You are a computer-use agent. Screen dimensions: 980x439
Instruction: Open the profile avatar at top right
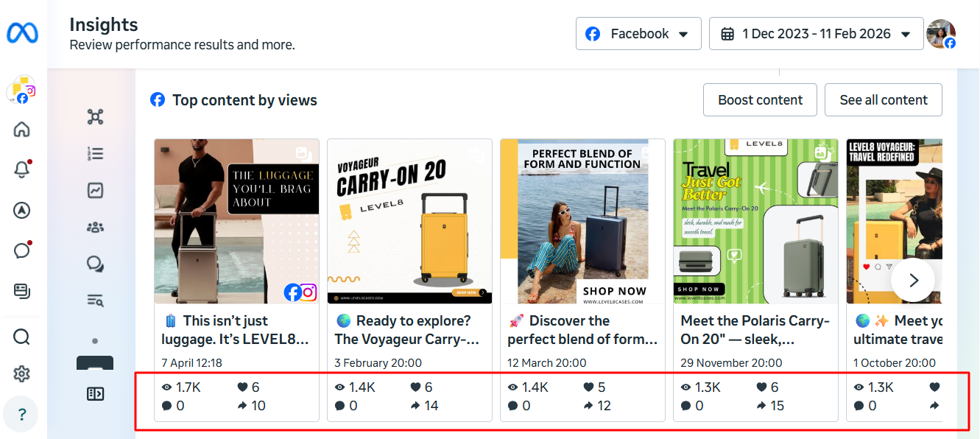click(941, 34)
